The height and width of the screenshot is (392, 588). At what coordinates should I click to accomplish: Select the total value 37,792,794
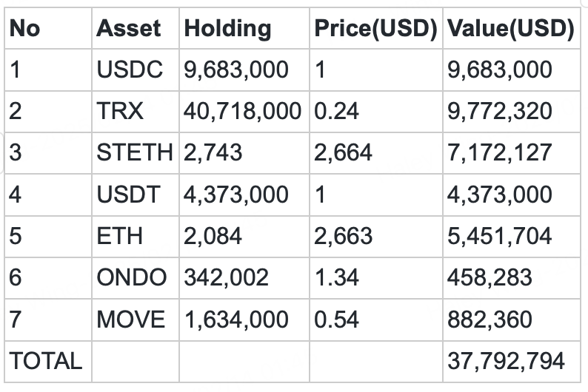[x=506, y=362]
